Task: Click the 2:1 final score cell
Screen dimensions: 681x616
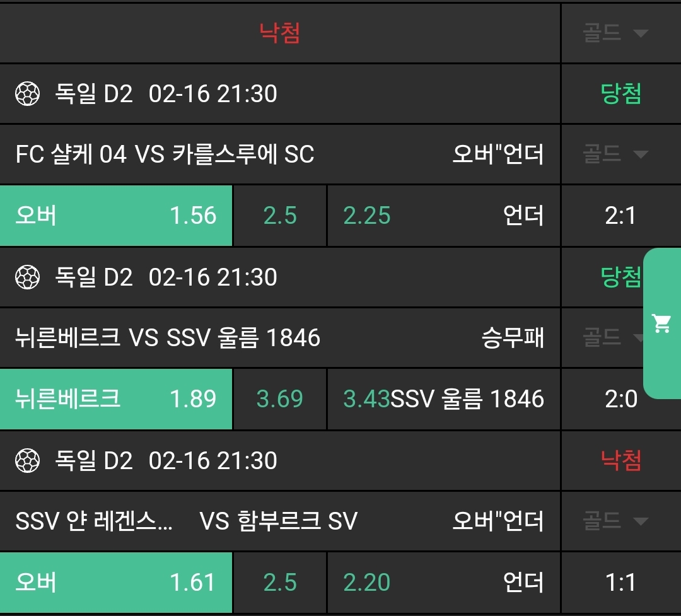Action: 620,216
